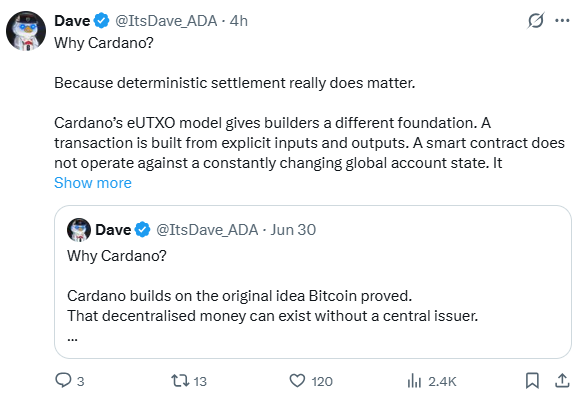Open quoted post avatar thumbnail

[79, 230]
